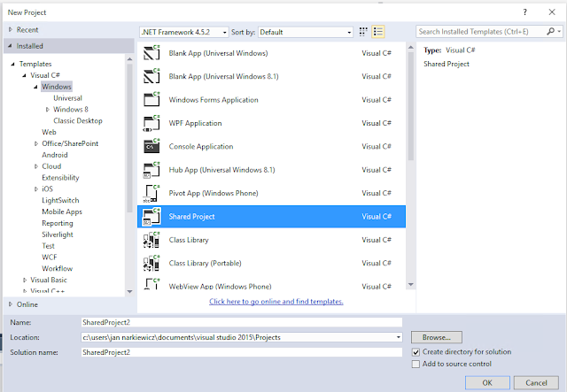This screenshot has width=567, height=392.
Task: Expand the Recent section
Action: [x=11, y=29]
